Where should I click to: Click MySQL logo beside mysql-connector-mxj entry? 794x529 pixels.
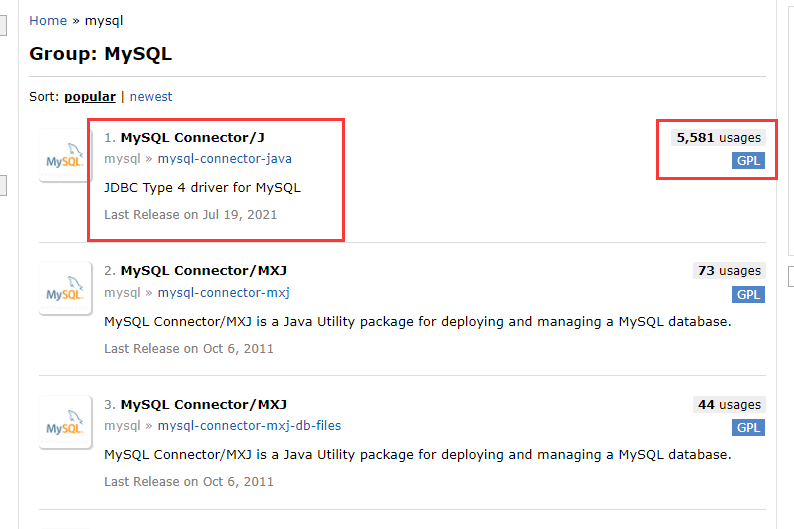pos(65,289)
